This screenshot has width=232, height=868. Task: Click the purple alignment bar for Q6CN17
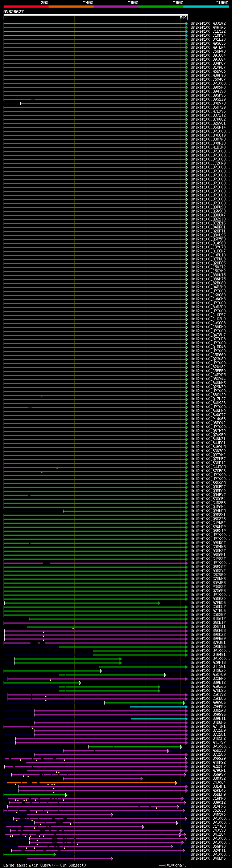click(96, 623)
